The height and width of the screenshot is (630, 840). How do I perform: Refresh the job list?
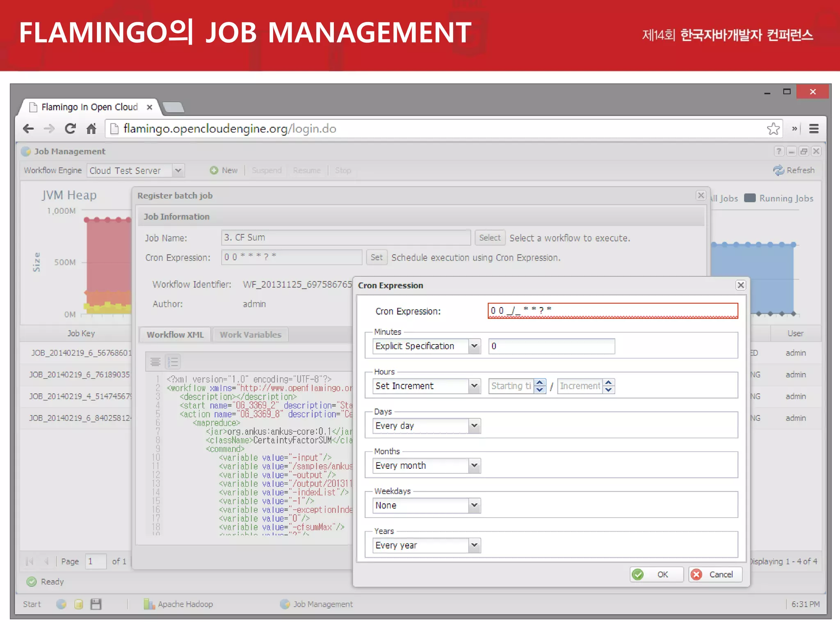click(794, 170)
